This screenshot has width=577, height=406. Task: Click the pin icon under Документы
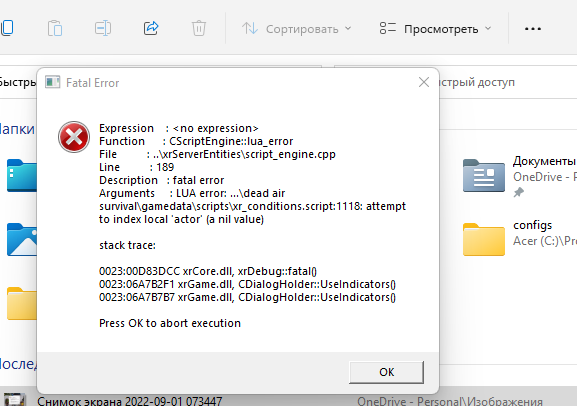518,192
